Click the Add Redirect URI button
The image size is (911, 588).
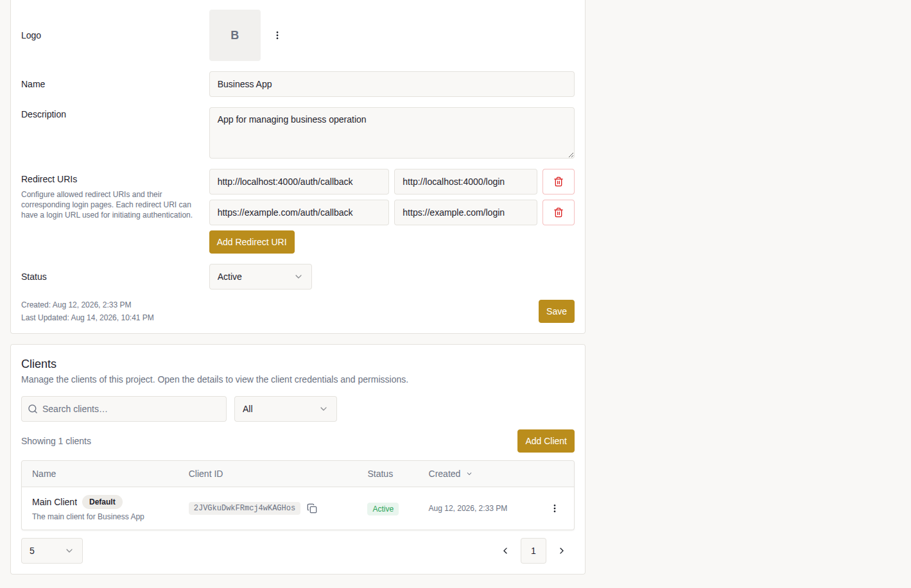click(x=252, y=242)
